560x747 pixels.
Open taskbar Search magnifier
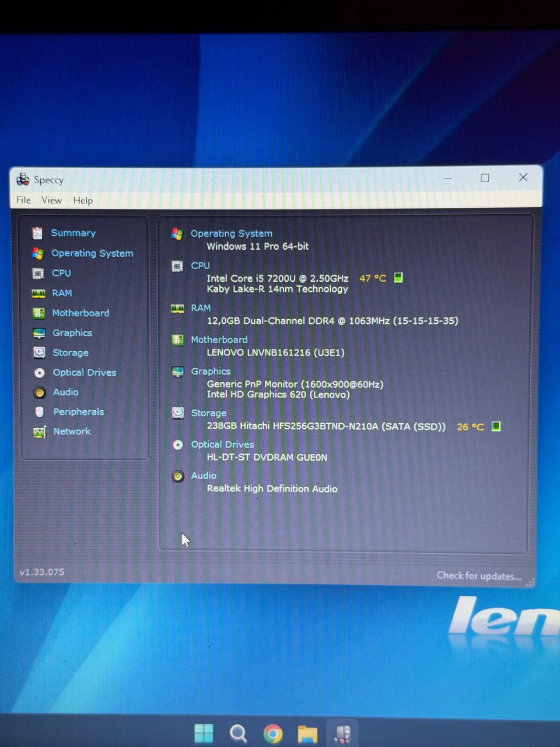pos(238,734)
